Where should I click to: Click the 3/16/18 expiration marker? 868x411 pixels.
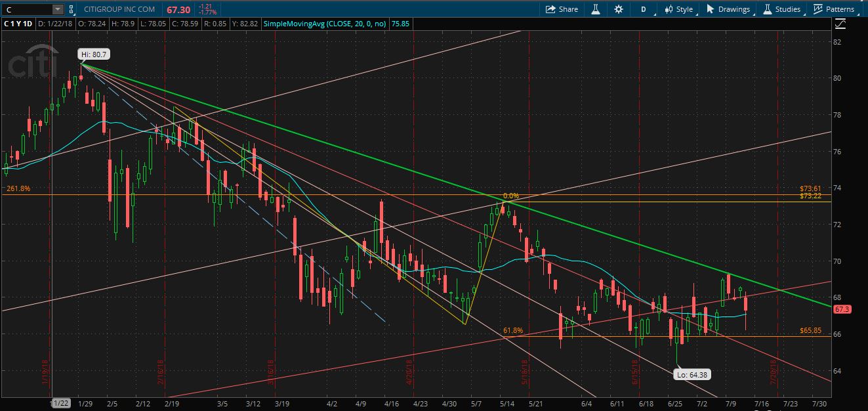(270, 372)
